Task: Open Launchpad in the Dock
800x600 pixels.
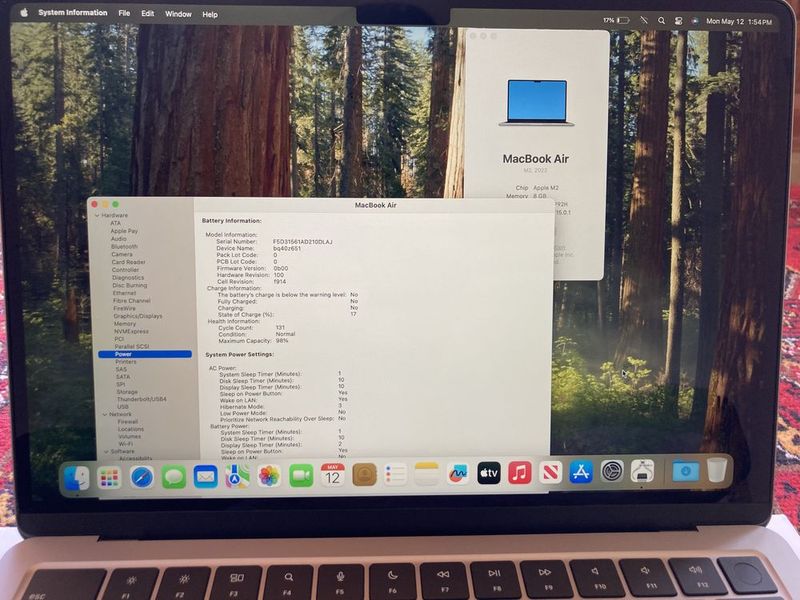Action: tap(109, 478)
